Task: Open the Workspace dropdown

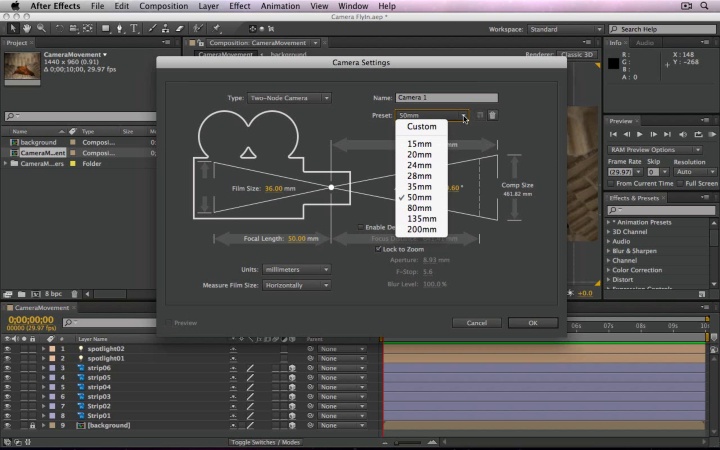Action: 565,29
